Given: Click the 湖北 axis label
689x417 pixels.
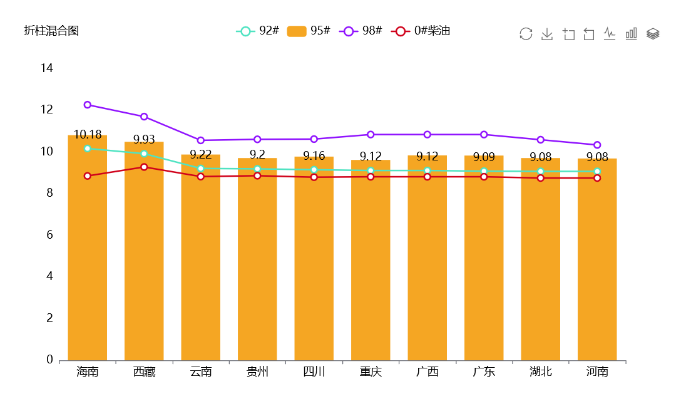Looking at the screenshot, I should (x=540, y=372).
